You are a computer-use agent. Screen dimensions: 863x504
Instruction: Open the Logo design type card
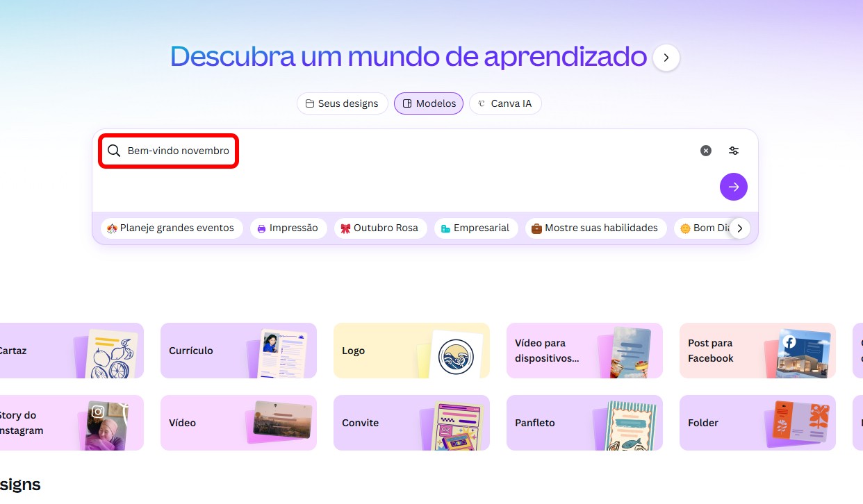(411, 351)
